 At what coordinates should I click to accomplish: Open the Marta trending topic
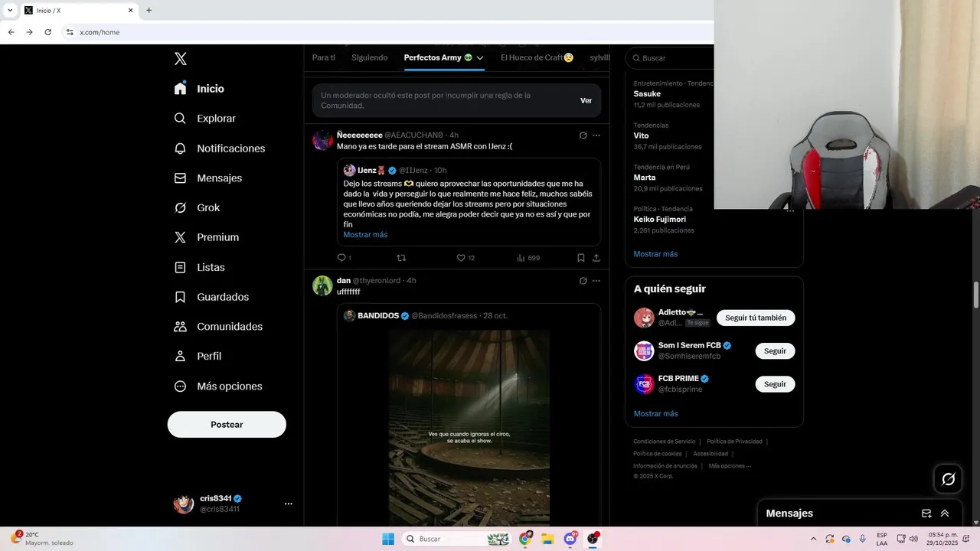pos(644,178)
